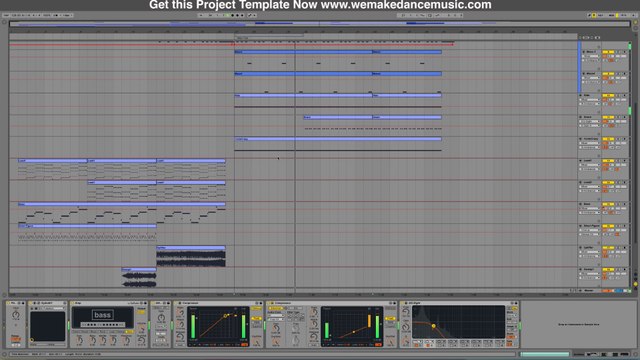Click the Ratio knob on the first Compressor

(x=180, y=313)
